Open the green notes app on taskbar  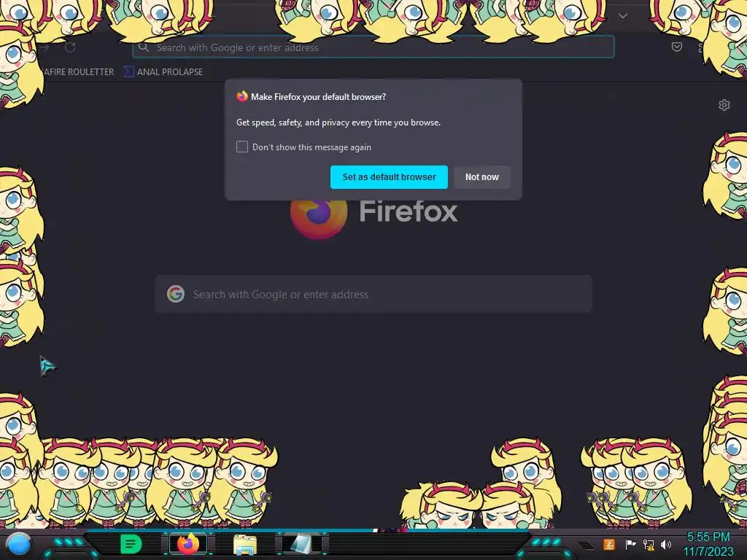click(131, 544)
